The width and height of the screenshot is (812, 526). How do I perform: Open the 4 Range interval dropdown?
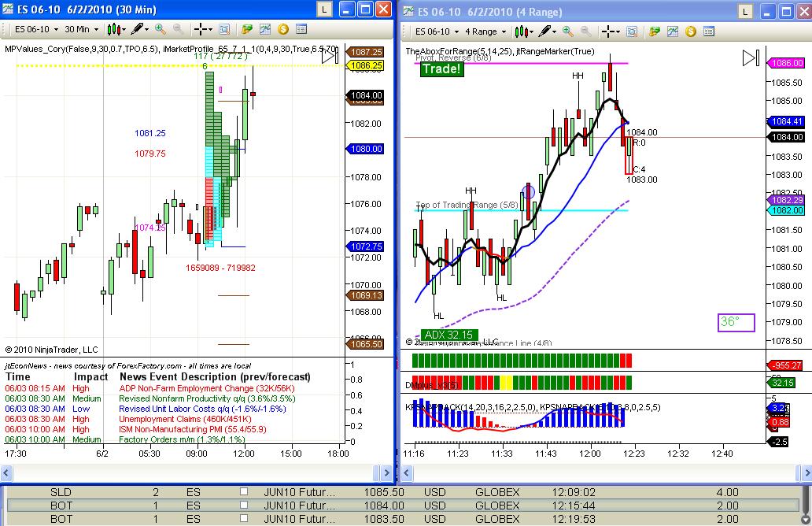point(485,31)
